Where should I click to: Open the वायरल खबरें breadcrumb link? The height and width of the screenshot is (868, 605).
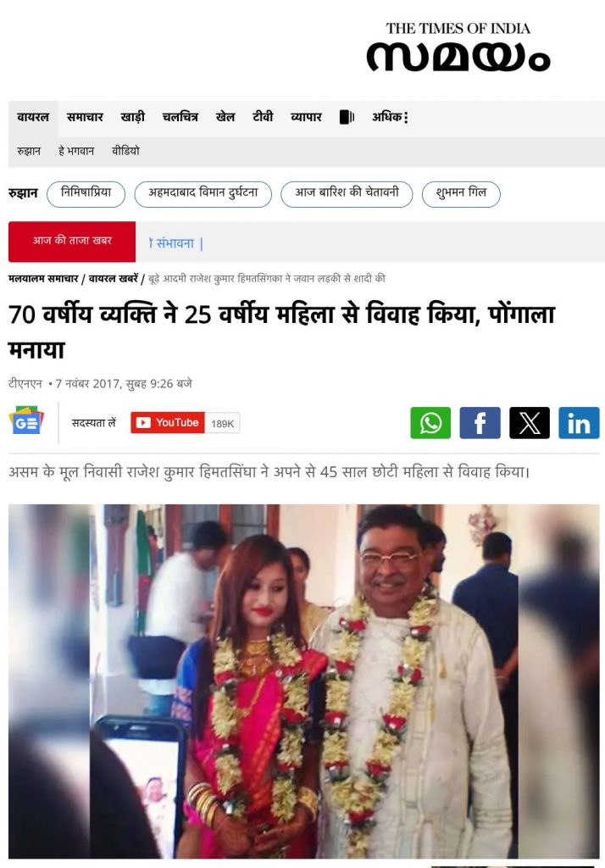113,279
